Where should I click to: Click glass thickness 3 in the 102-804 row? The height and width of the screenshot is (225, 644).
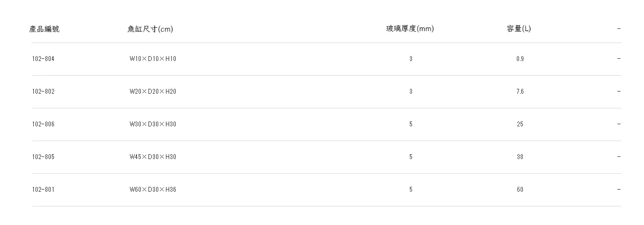pyautogui.click(x=411, y=59)
